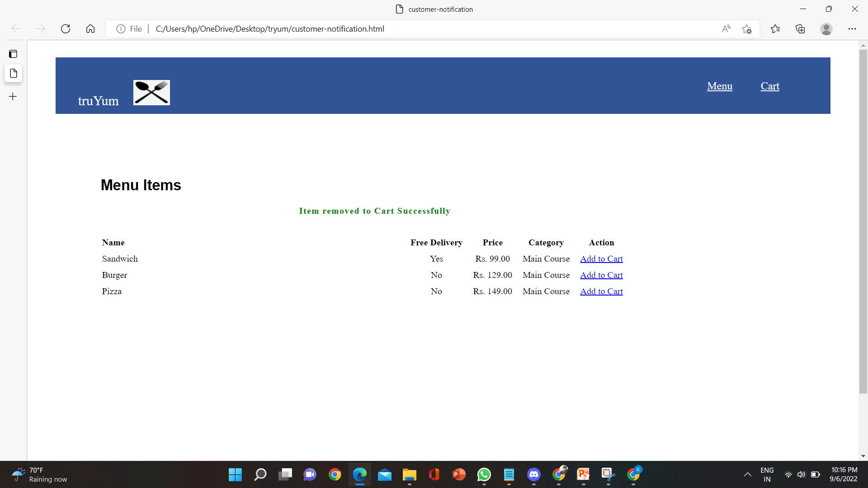Add page to favorites star icon
Screen dimensions: 868x488
746,29
